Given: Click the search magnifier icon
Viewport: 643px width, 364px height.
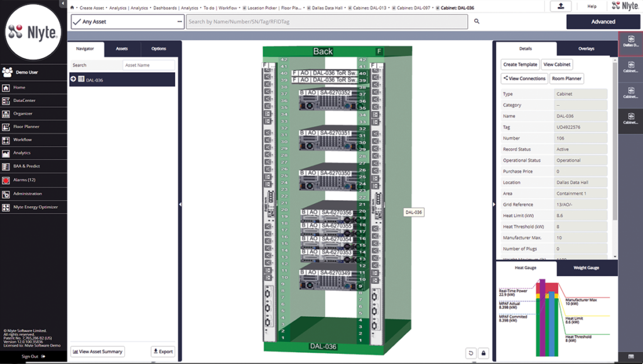Looking at the screenshot, I should [x=477, y=21].
